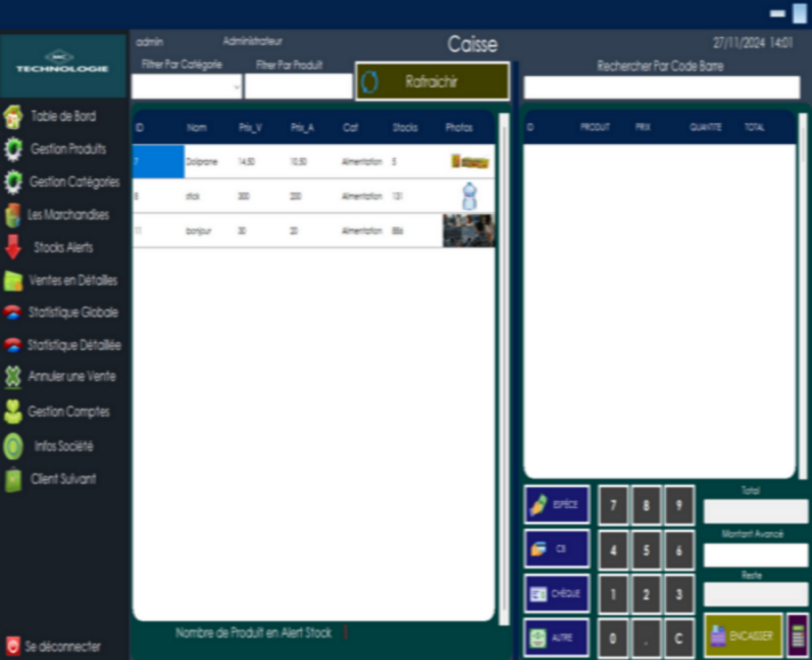
Task: Click the Infos Société icon
Action: [x=13, y=447]
